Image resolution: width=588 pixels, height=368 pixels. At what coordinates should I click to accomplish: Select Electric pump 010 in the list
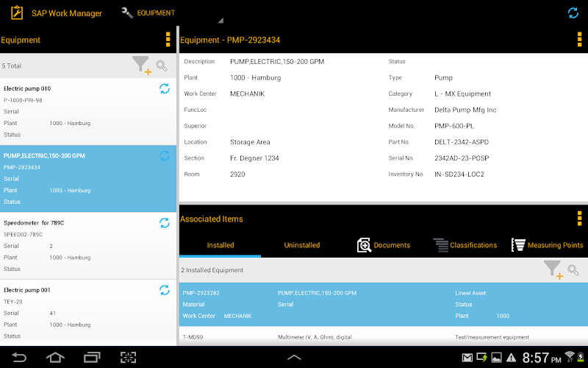point(88,112)
